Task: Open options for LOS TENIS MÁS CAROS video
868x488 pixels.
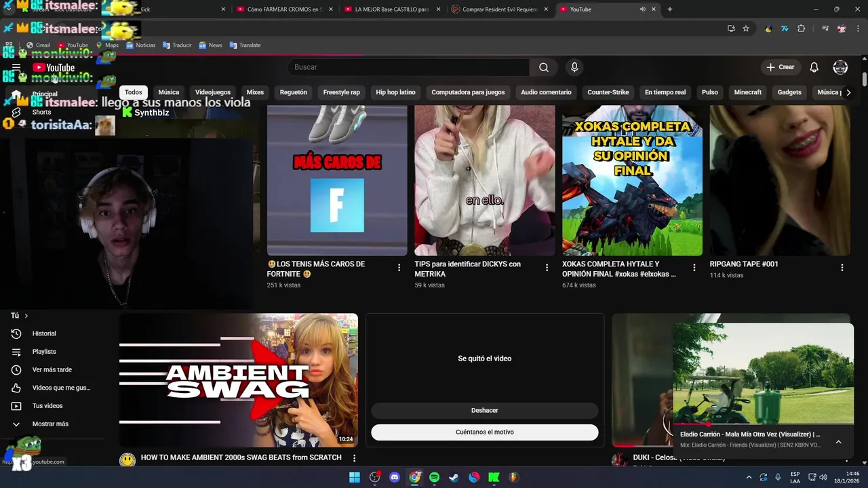Action: tap(399, 268)
